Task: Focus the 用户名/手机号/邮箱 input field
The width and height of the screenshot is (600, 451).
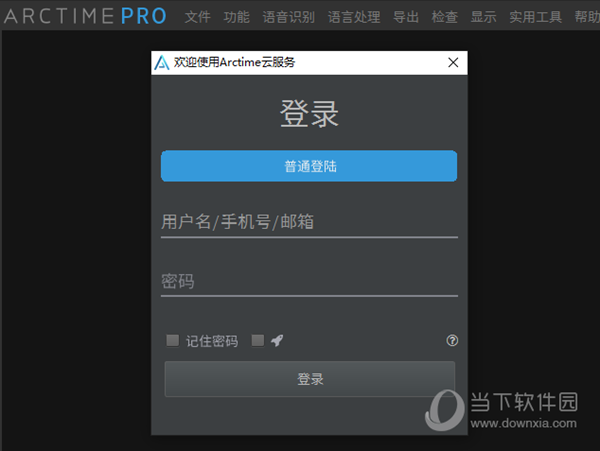Action: [x=309, y=222]
